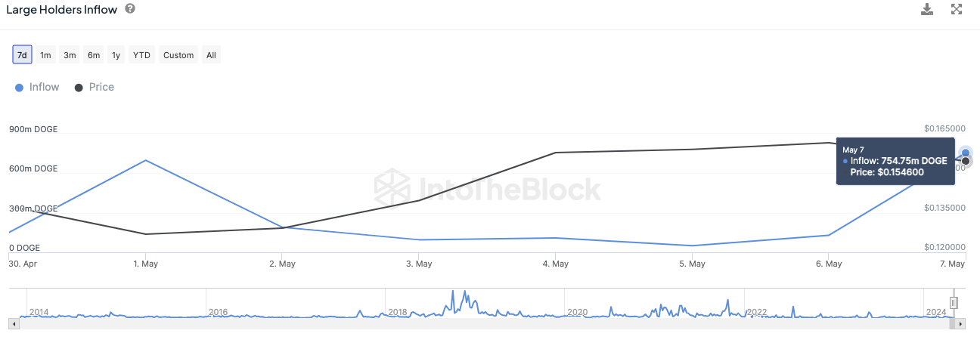Click the navigator range handle
This screenshot has height=349, width=980.
[x=954, y=303]
